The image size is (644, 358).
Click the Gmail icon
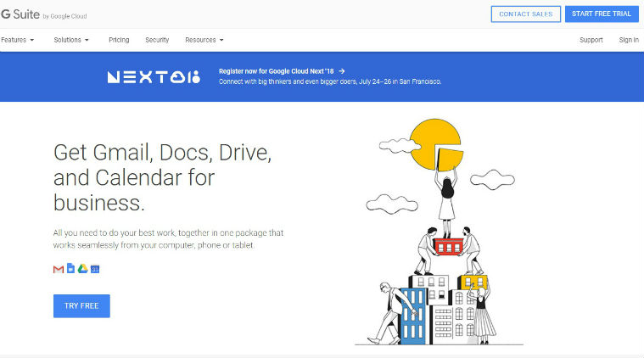pos(59,269)
